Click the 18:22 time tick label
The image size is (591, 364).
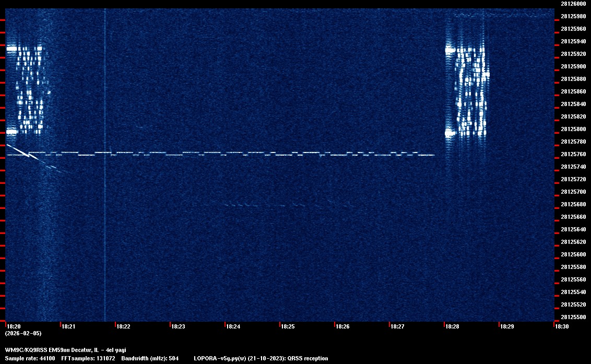pyautogui.click(x=123, y=327)
